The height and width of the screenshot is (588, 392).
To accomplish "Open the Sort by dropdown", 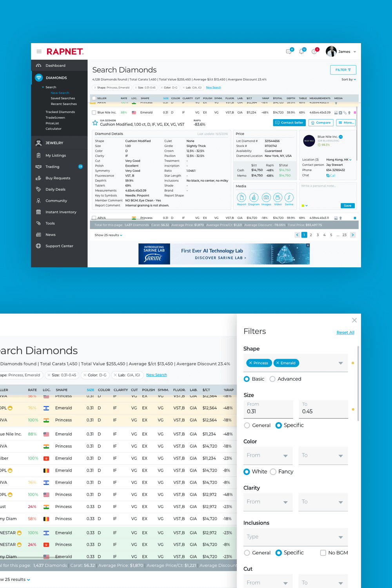I will coord(348,80).
